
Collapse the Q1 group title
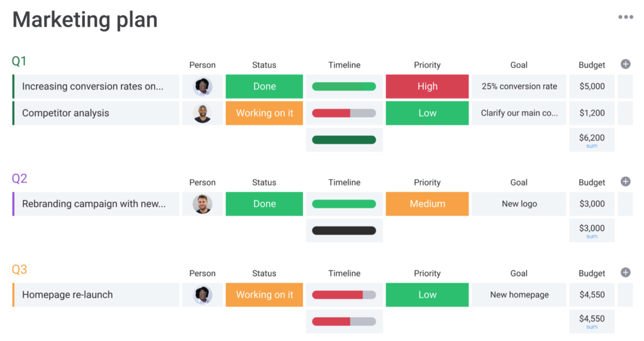point(19,61)
